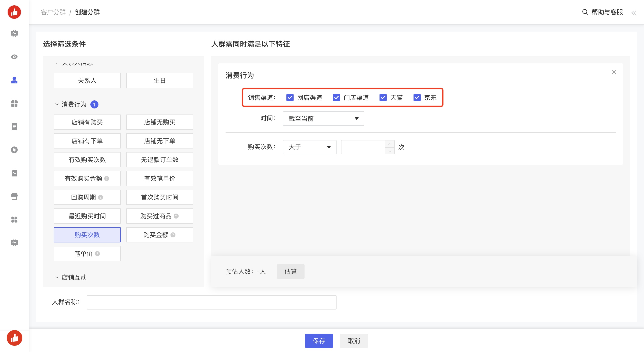
Task: Open the gift marketing sidebar icon
Action: (14, 103)
